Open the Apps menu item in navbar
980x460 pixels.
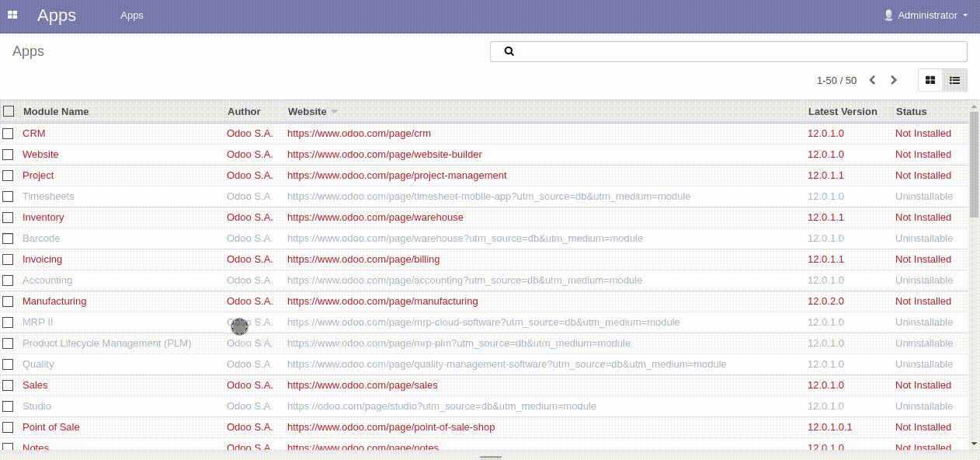(131, 16)
